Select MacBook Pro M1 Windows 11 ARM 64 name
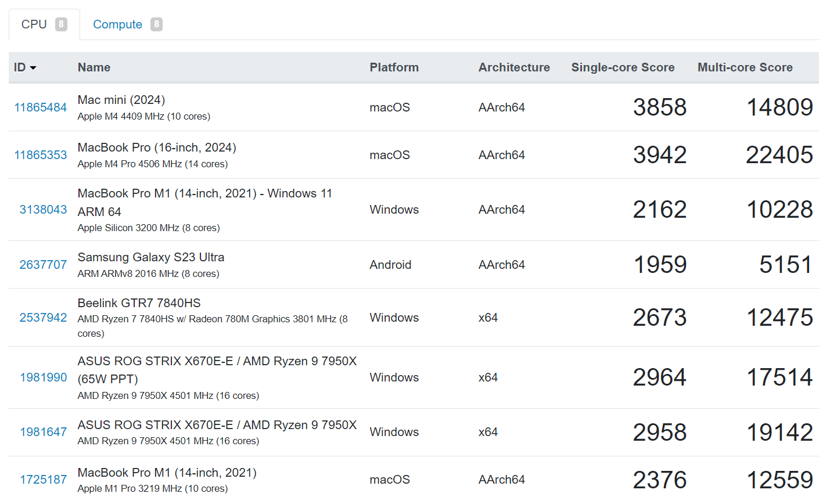 [x=205, y=203]
